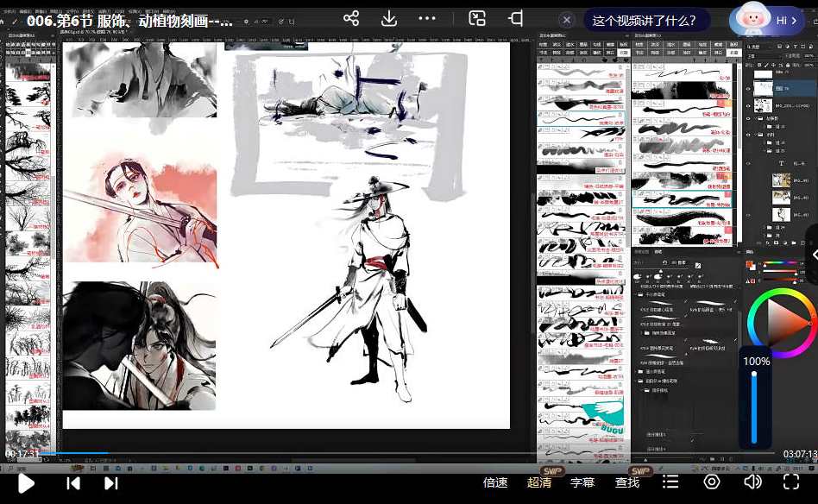
Task: Open the 倍速 playback speed dropdown
Action: click(494, 482)
